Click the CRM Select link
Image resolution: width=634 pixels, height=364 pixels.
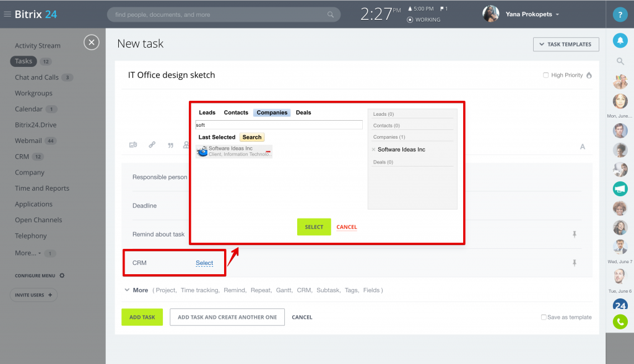point(204,263)
